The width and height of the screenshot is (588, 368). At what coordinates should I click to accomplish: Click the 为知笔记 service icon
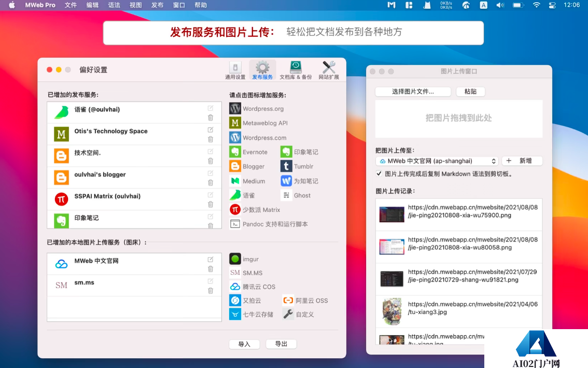287,181
